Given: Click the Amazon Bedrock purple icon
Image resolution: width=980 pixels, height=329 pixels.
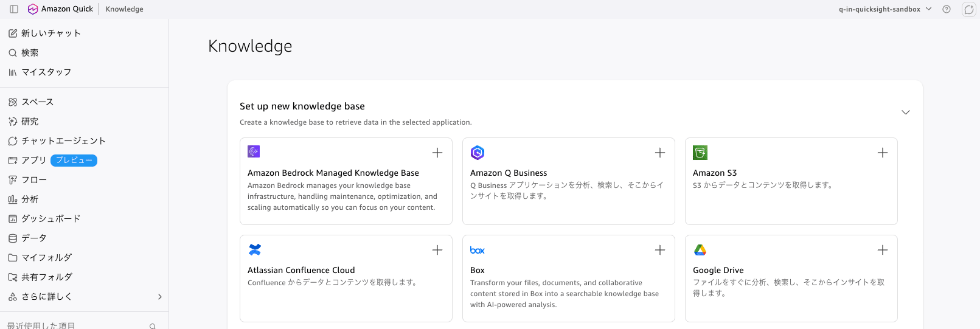Looking at the screenshot, I should point(254,151).
